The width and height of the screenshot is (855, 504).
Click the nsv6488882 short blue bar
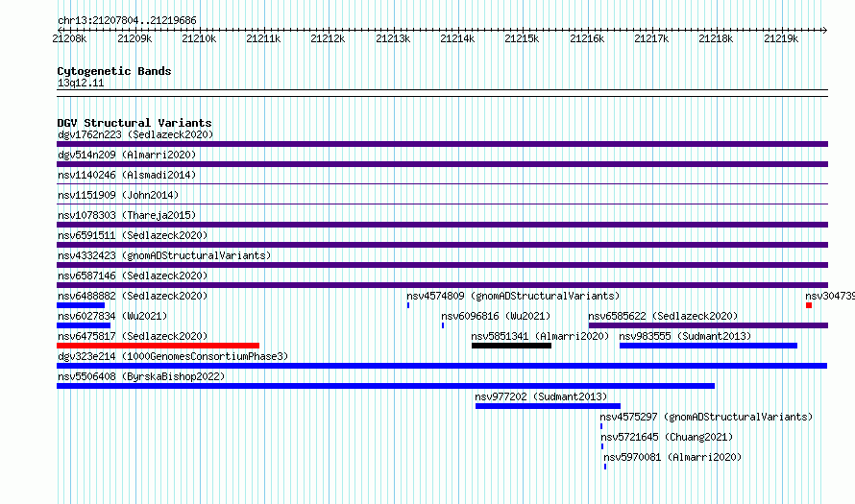pyautogui.click(x=81, y=305)
